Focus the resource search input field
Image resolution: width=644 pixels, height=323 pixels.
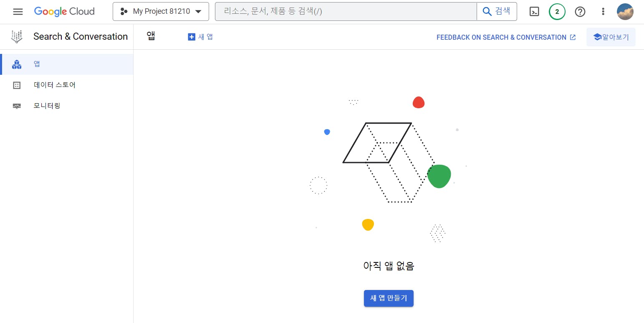coord(346,11)
